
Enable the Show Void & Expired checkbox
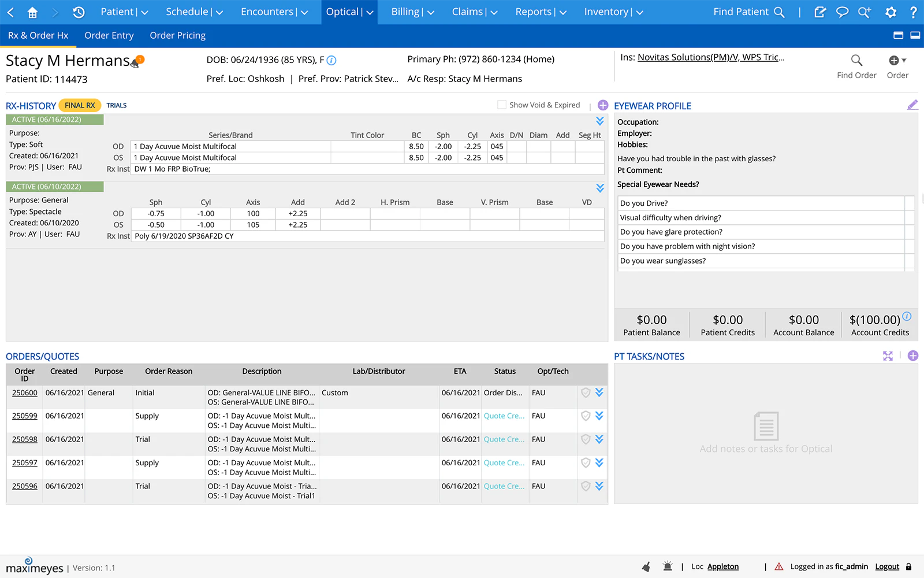coord(501,104)
